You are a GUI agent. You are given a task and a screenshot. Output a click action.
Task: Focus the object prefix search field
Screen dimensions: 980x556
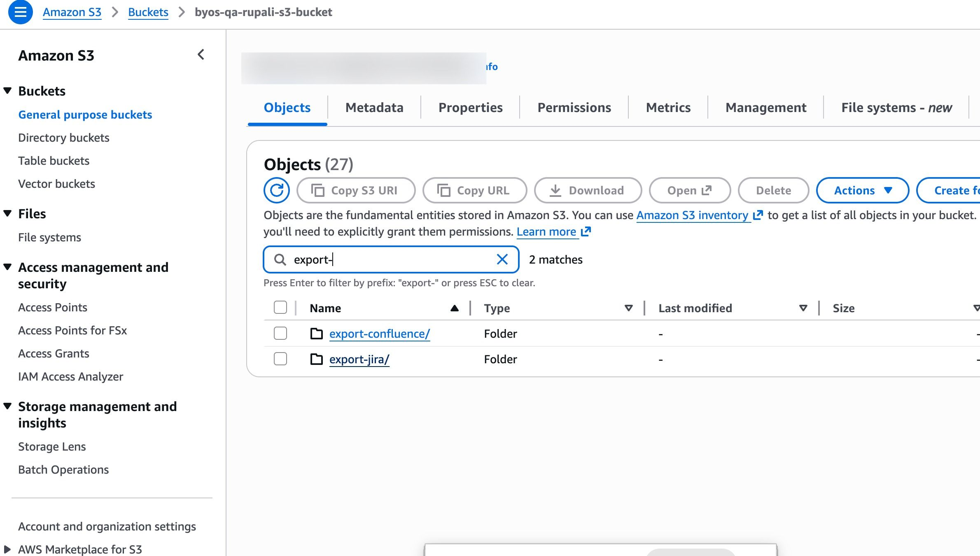click(391, 259)
